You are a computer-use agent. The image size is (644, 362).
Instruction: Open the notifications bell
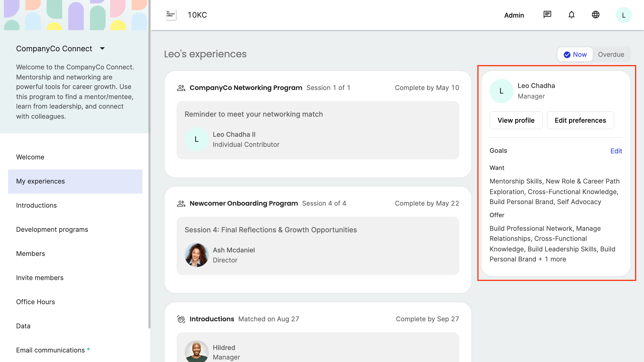pyautogui.click(x=571, y=15)
